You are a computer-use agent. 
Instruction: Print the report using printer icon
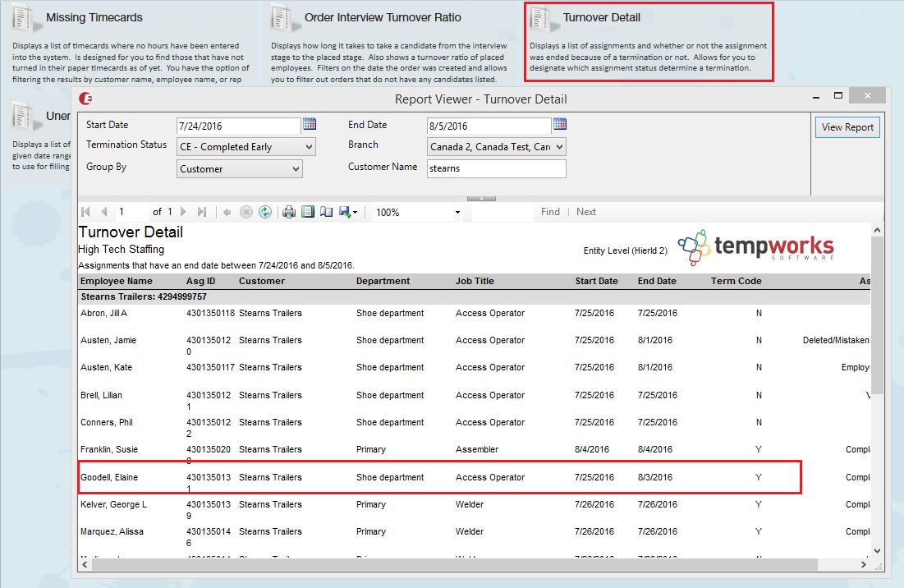(289, 212)
